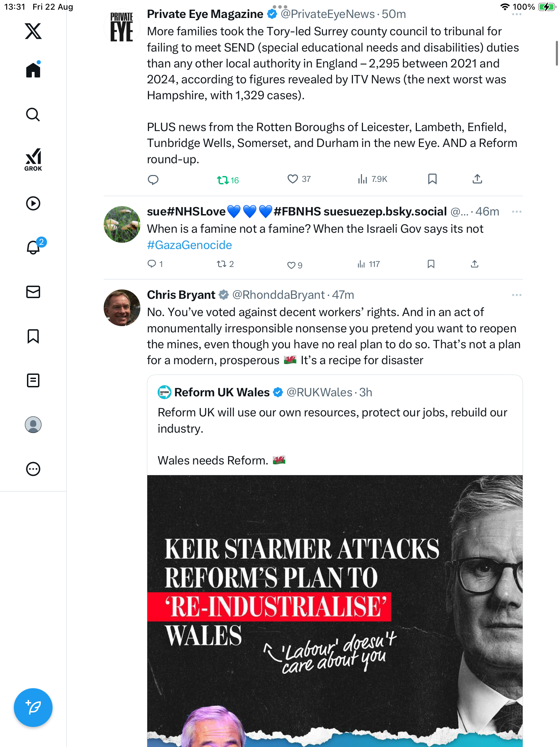Screen dimensions: 560x747
Task: Open your profile from sidebar avatar
Action: pos(33,425)
